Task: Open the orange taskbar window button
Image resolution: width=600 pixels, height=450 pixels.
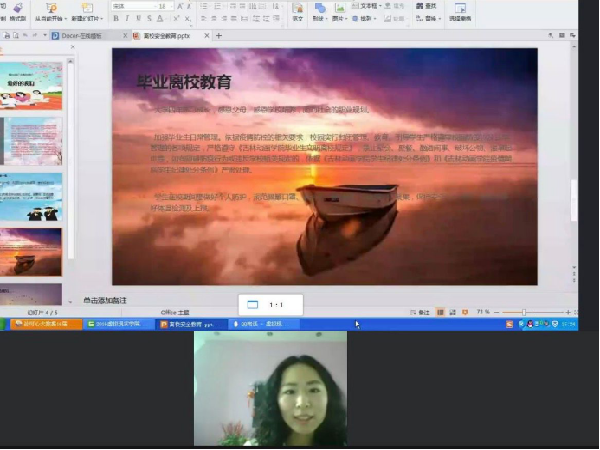Action: pos(46,324)
